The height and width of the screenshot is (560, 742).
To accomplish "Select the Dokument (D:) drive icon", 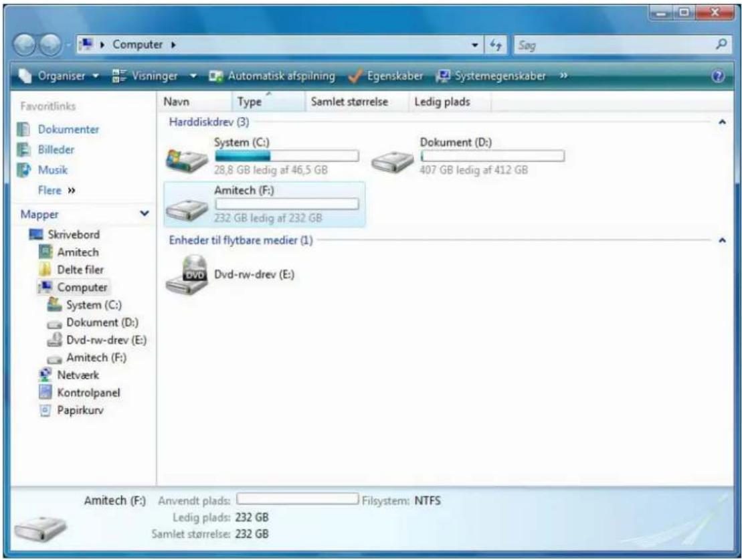I will pos(392,161).
